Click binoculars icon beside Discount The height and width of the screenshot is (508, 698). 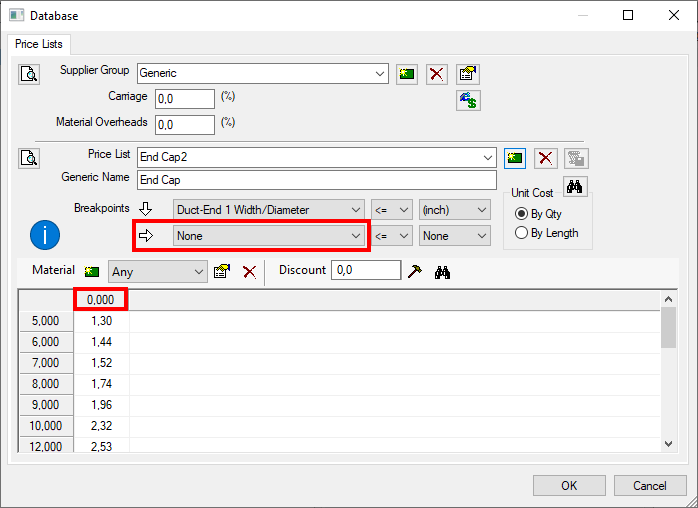click(x=442, y=272)
